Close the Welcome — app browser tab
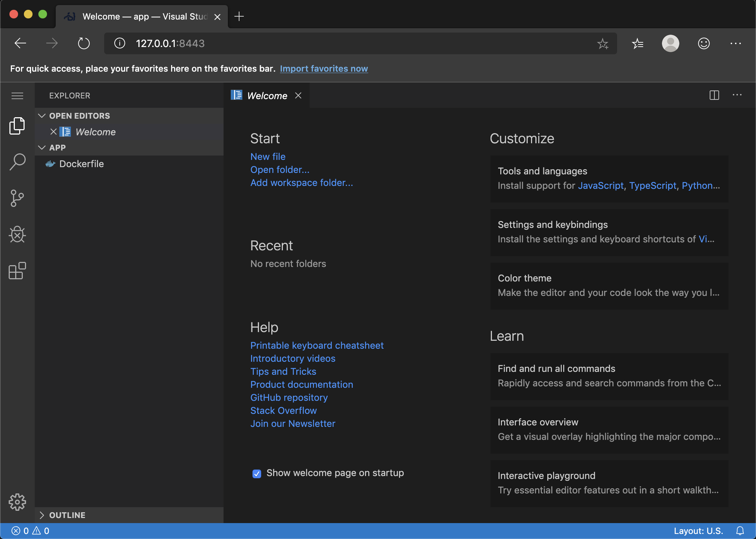 [217, 17]
